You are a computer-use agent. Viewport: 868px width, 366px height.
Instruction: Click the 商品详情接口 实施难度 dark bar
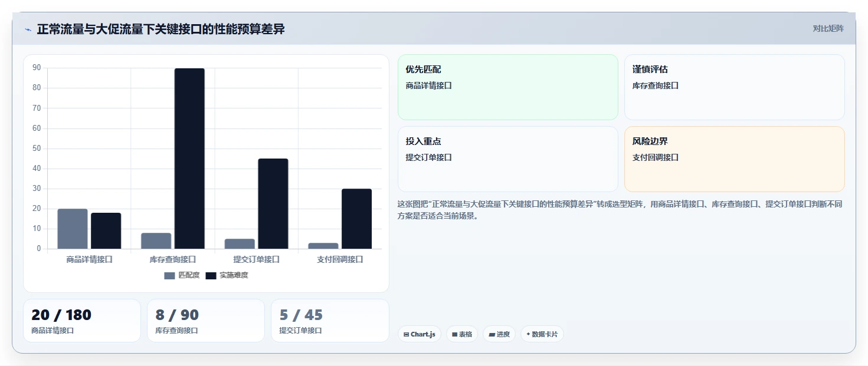coord(106,230)
